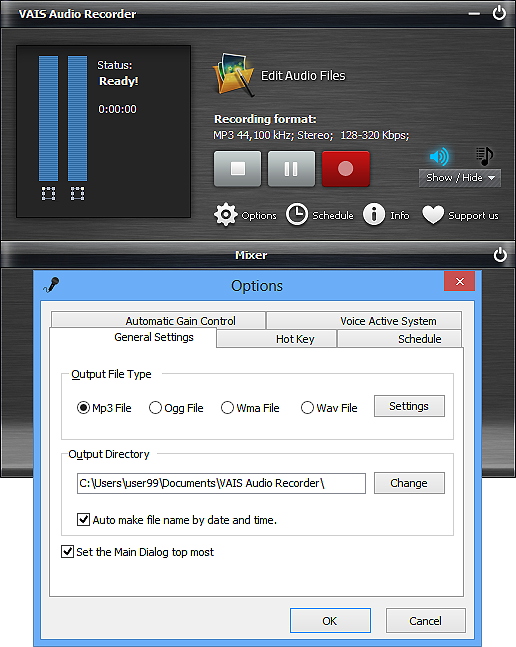Viewport: 516px width, 647px height.
Task: Open the Edit Audio Files folder icon
Action: (x=233, y=74)
